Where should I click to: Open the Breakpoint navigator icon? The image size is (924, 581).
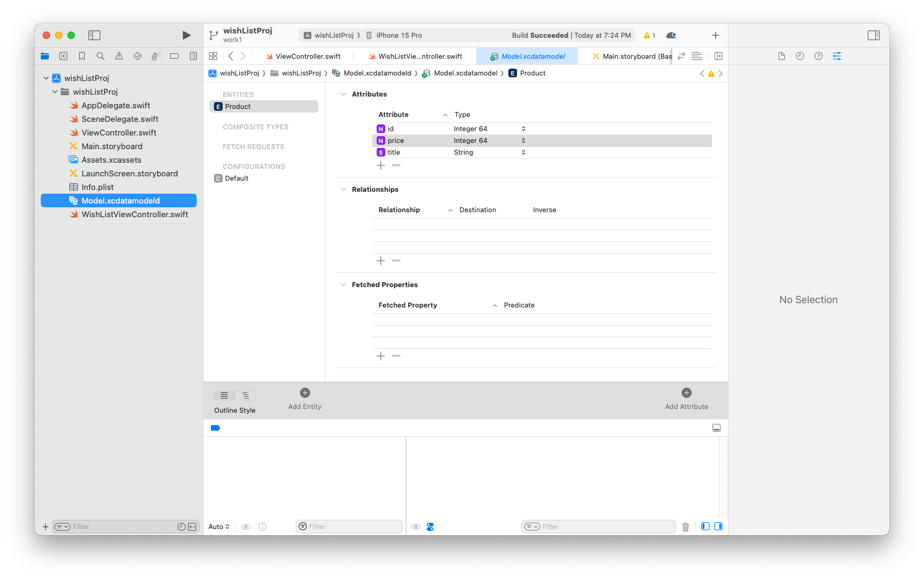pyautogui.click(x=174, y=56)
